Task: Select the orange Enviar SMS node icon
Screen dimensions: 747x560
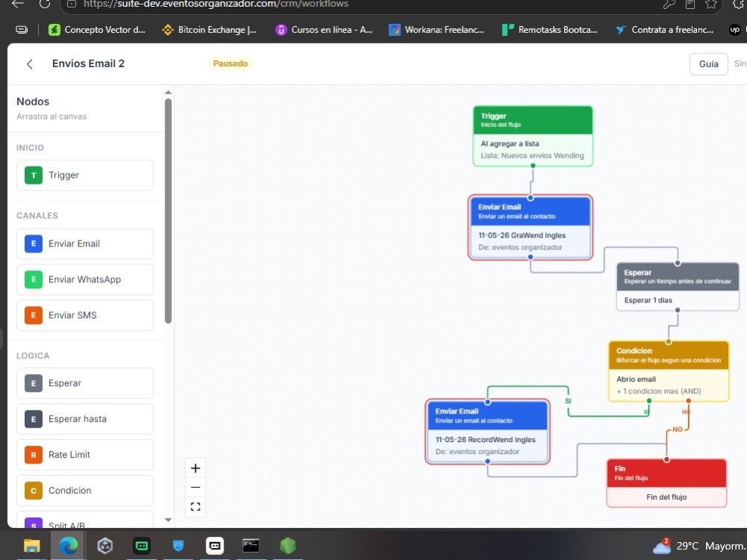Action: (34, 315)
